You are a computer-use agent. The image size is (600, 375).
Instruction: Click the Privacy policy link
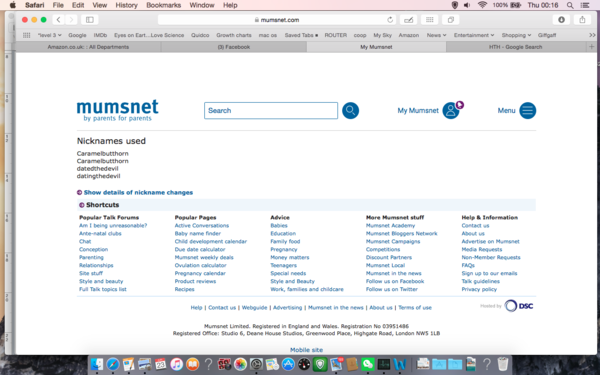click(479, 289)
